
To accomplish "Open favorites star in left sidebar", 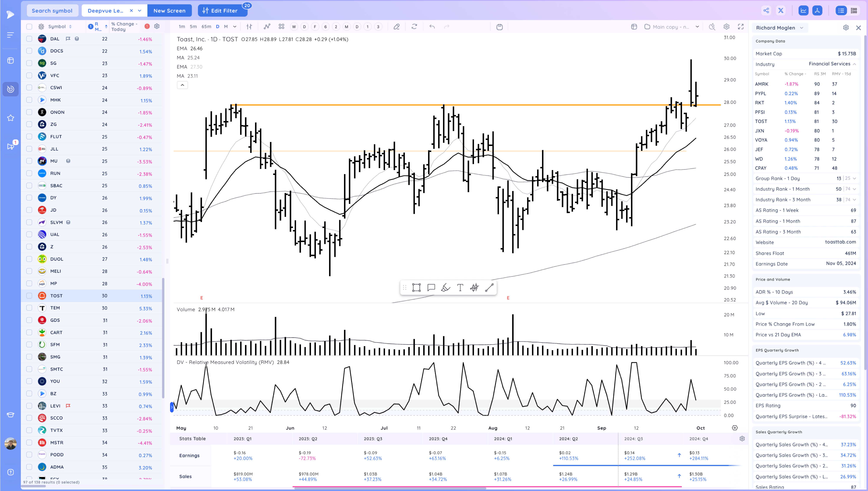I will (10, 118).
